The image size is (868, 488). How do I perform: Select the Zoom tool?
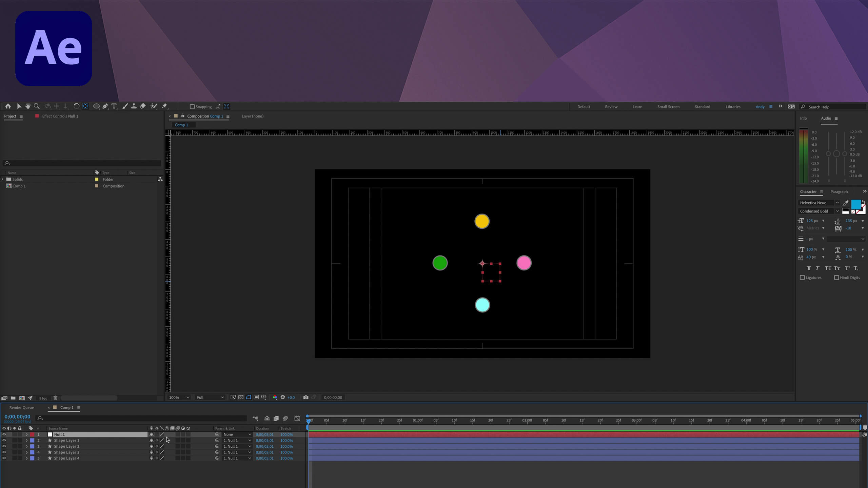point(36,106)
